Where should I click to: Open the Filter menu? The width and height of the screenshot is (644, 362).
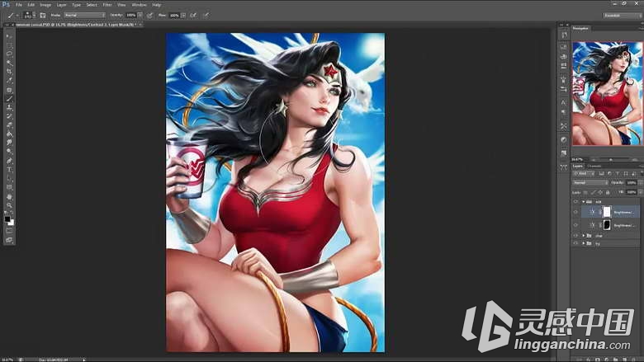coord(107,5)
